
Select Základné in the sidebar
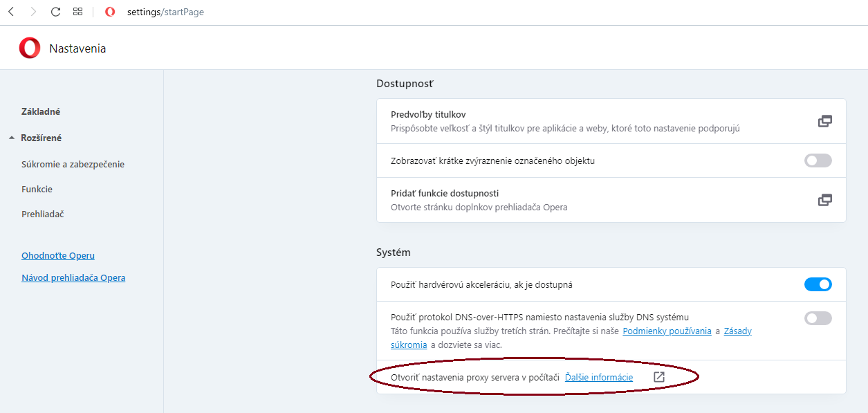click(x=41, y=111)
